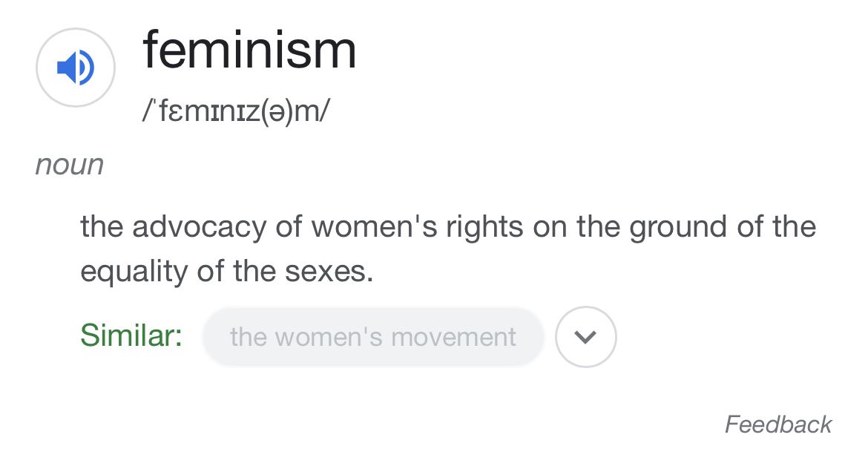The width and height of the screenshot is (868, 472).
Task: Click the word "movement" inside the synonym chip
Action: [453, 337]
